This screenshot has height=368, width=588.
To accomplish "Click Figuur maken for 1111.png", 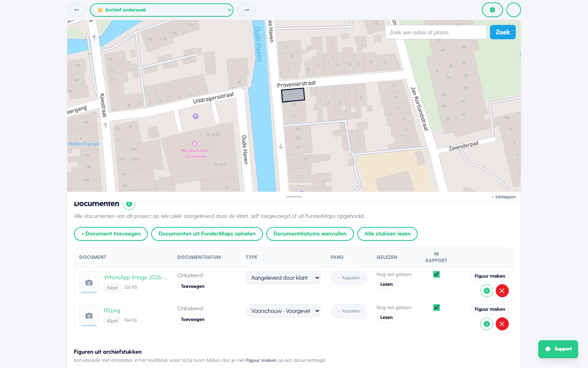I will 490,309.
